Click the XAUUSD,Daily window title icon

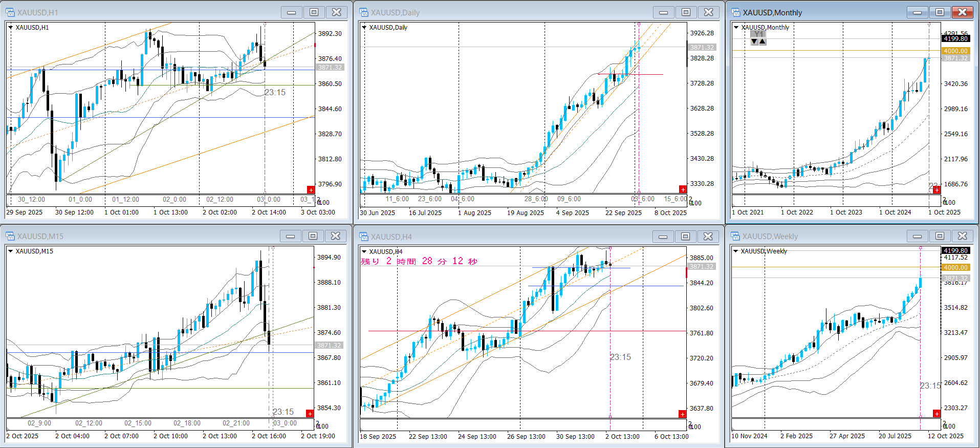pyautogui.click(x=364, y=12)
